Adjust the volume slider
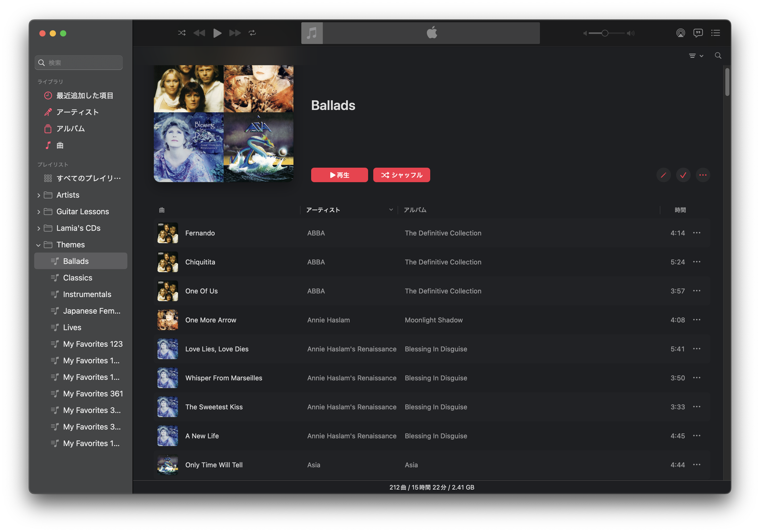 click(x=605, y=33)
